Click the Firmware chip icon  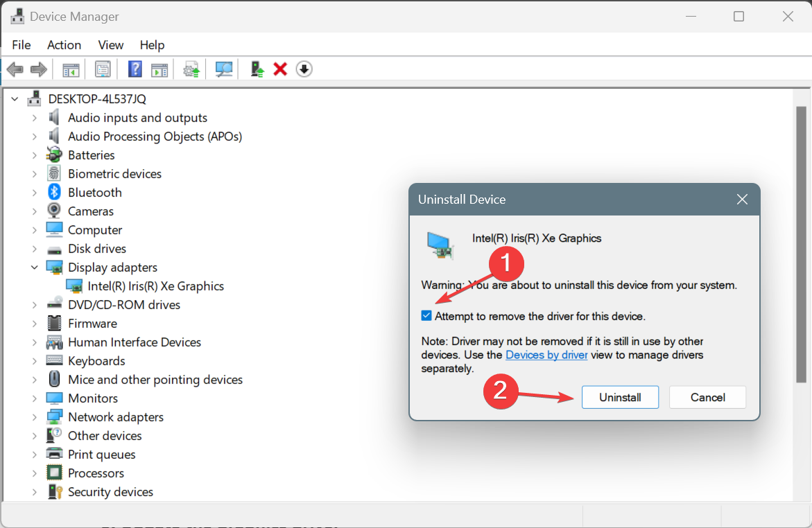click(54, 323)
